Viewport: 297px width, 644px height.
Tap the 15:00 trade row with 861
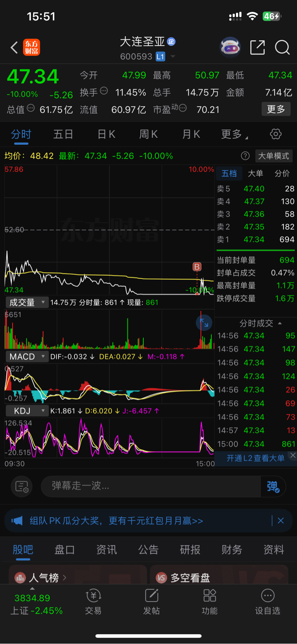click(256, 444)
